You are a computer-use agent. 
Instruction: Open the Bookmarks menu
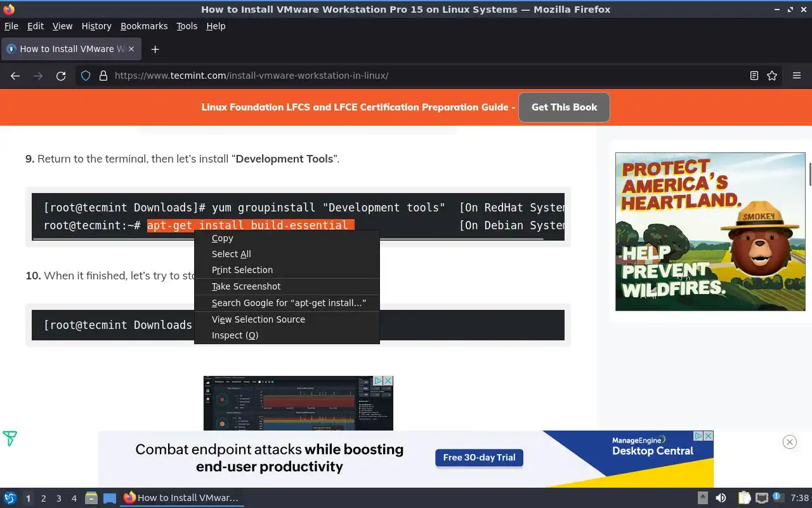[x=144, y=26]
